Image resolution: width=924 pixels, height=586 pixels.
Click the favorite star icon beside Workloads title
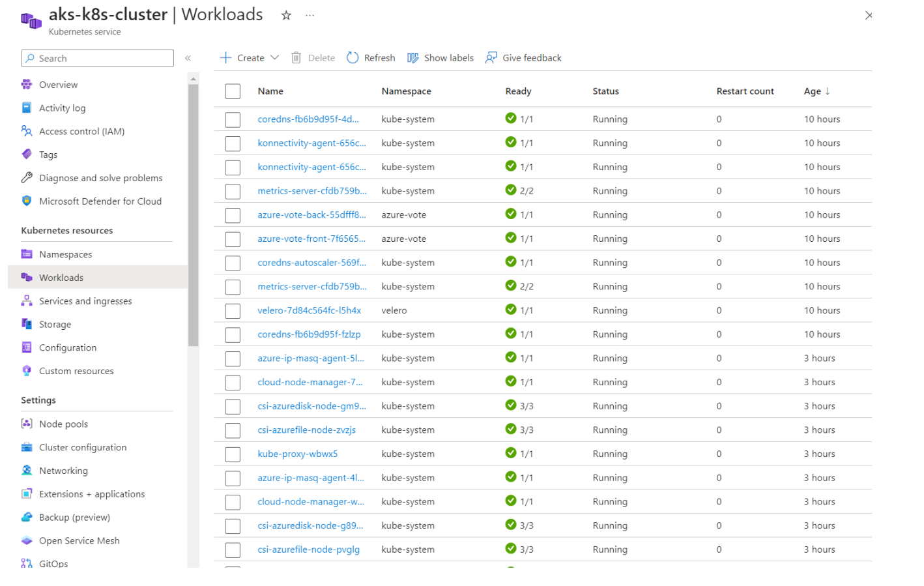coord(286,16)
